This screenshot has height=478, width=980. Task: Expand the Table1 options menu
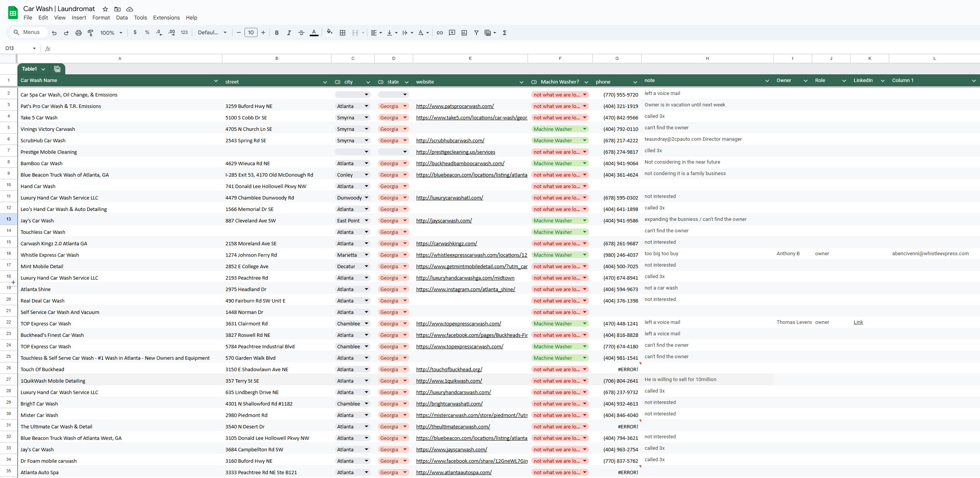point(43,69)
